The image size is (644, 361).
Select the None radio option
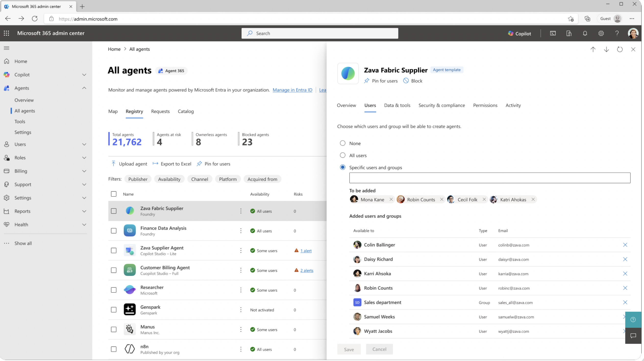[x=343, y=143]
